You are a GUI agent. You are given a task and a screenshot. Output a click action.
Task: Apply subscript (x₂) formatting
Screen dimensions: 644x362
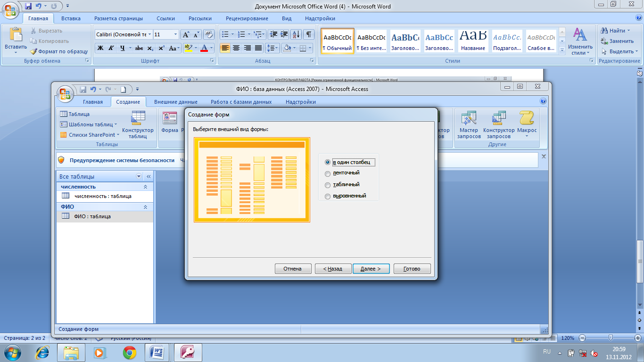[x=150, y=48]
